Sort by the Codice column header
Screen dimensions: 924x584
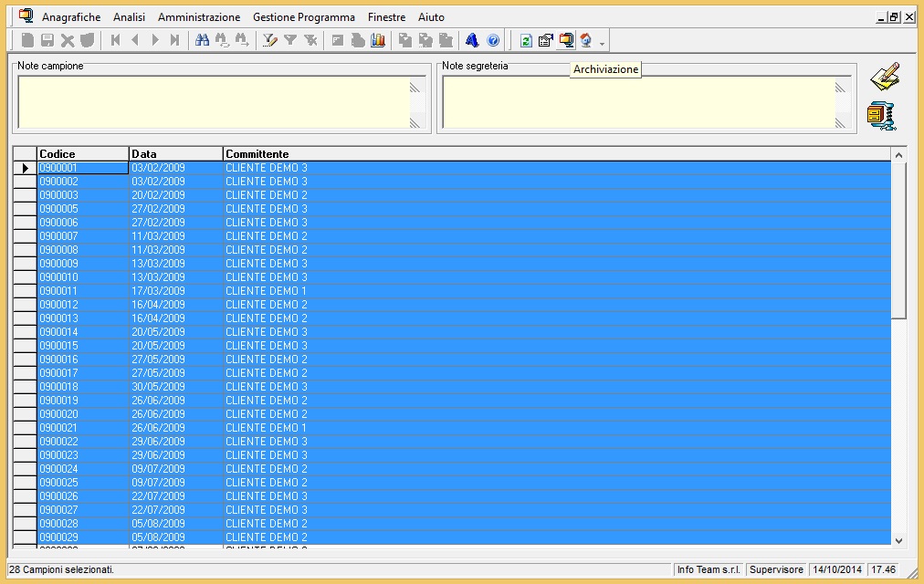[82, 153]
